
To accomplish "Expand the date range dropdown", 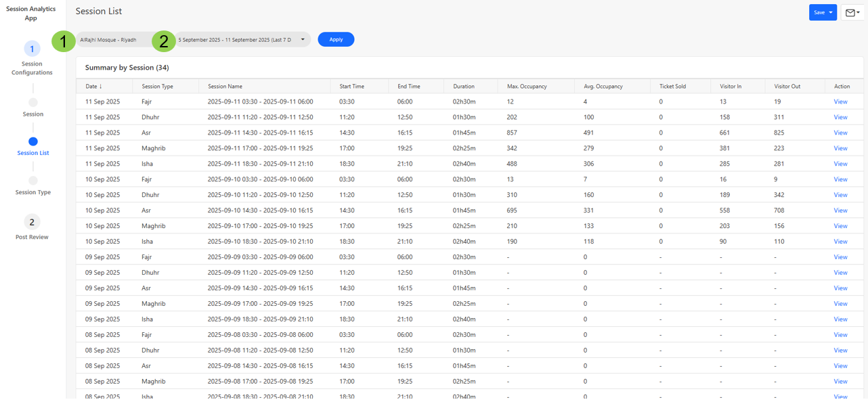I will pyautogui.click(x=303, y=40).
